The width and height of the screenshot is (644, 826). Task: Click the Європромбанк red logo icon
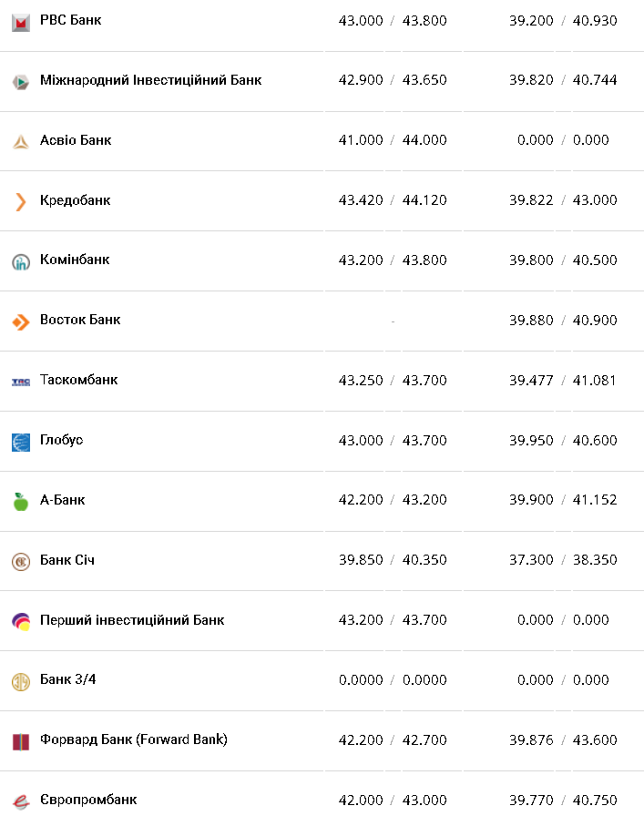tap(21, 801)
